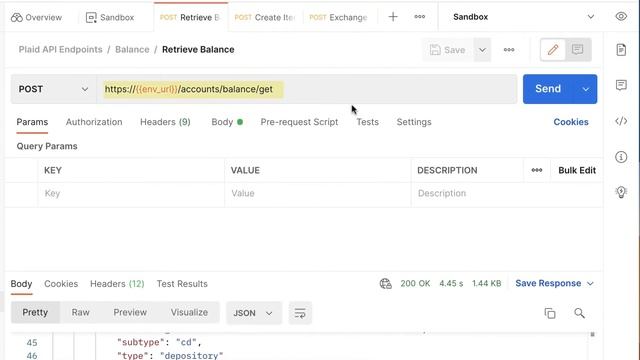
Task: Click the 200 OK status text
Action: [x=415, y=283]
